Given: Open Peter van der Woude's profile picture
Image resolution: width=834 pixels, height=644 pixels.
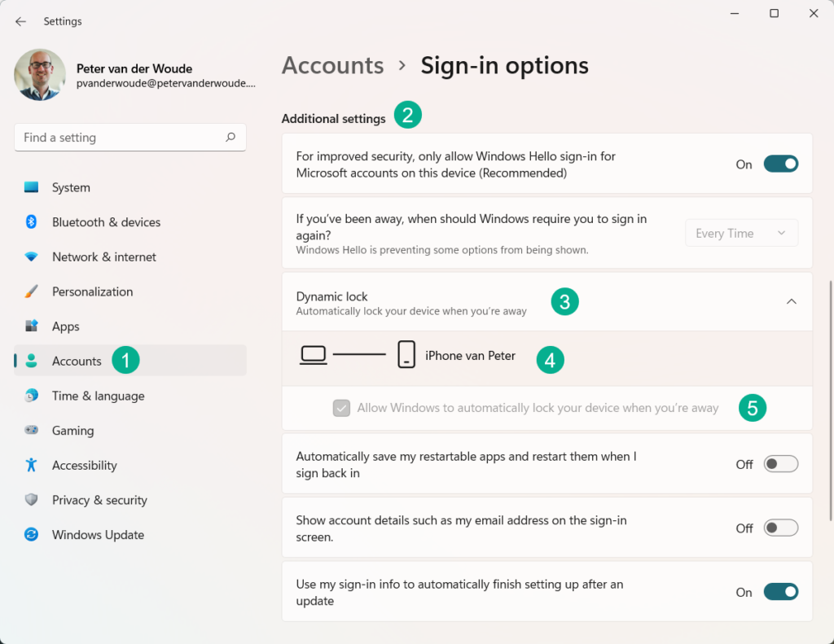Looking at the screenshot, I should pos(39,75).
